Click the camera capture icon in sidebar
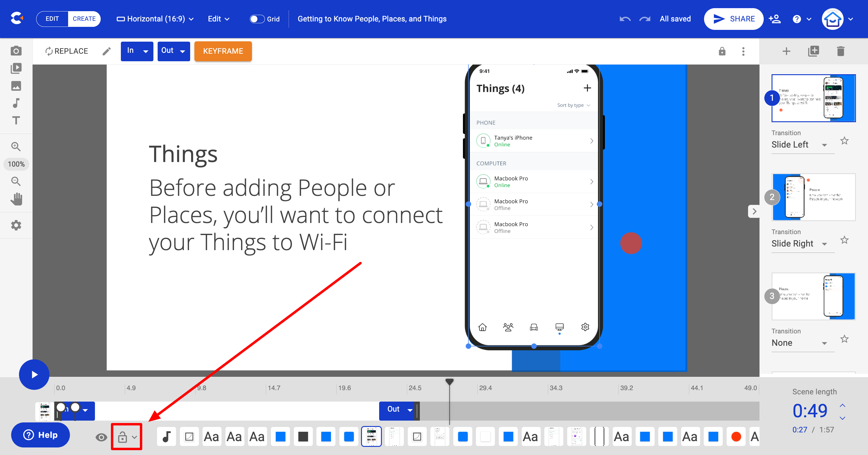Image resolution: width=868 pixels, height=455 pixels. pyautogui.click(x=16, y=51)
